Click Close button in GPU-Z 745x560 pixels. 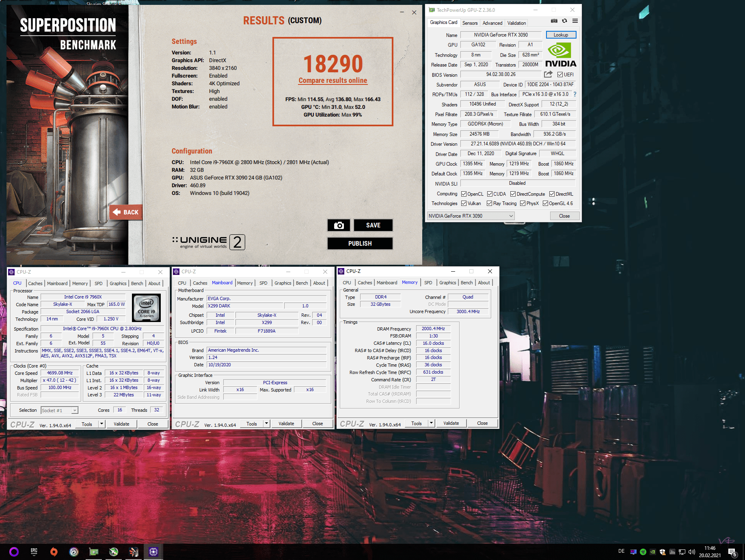point(564,216)
